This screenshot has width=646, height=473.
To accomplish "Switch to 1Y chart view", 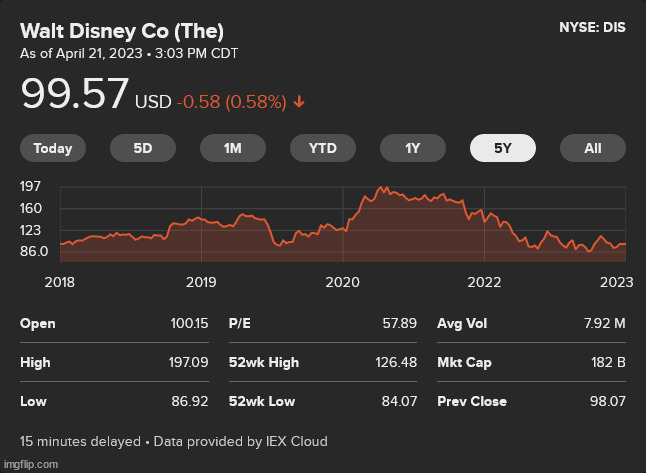I will pos(413,148).
